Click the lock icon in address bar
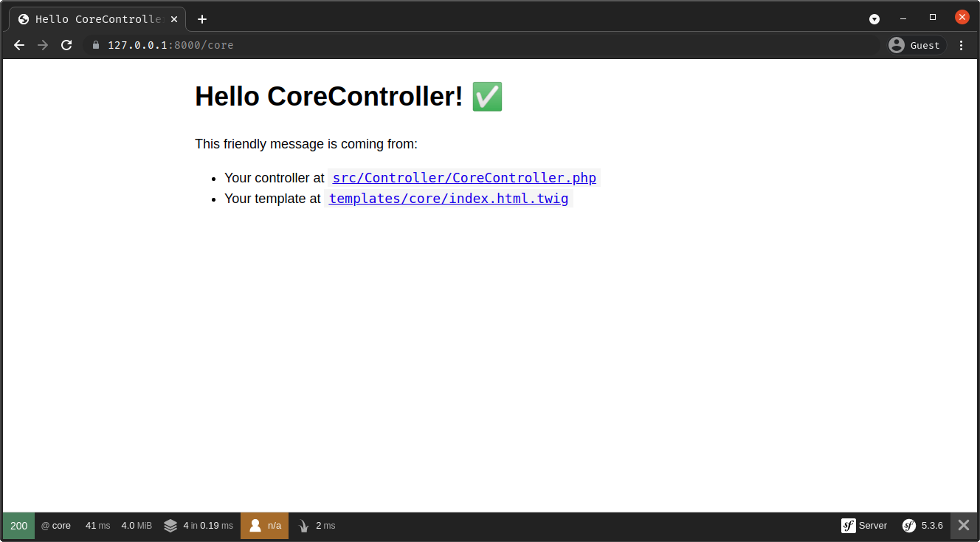The image size is (980, 542). [x=95, y=45]
